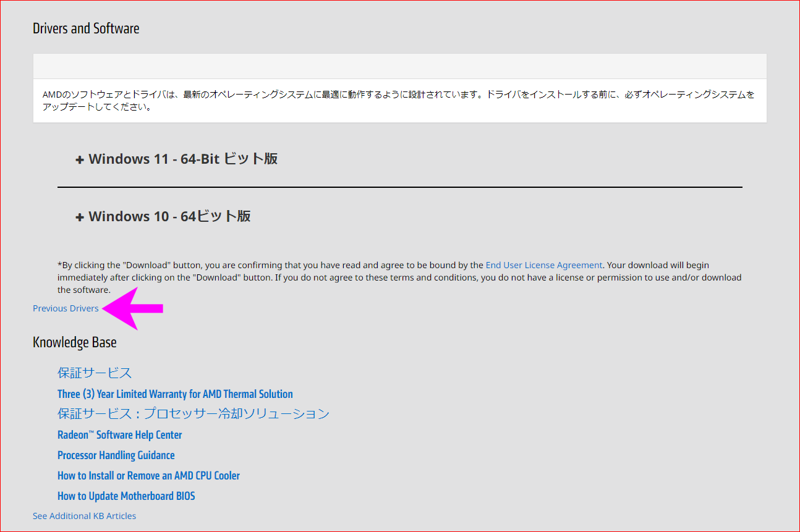Open the Previous Drivers link
The image size is (800, 532).
pos(66,308)
